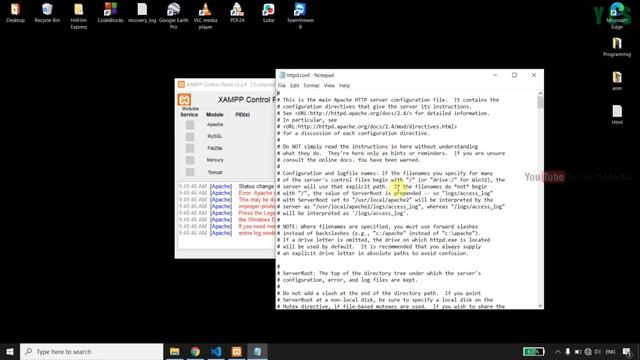640x360 pixels.
Task: Launch CodeBlocks desktop shortcut
Action: click(x=110, y=12)
